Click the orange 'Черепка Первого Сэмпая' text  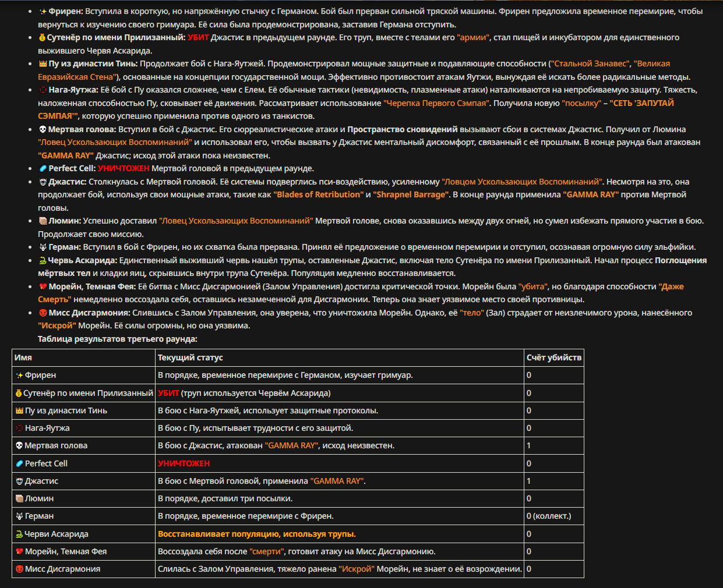[x=437, y=103]
